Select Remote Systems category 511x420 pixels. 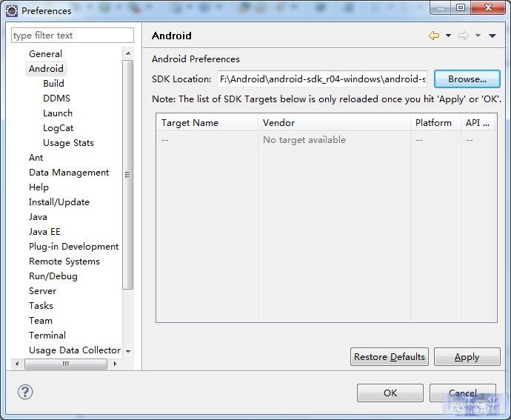pos(64,261)
